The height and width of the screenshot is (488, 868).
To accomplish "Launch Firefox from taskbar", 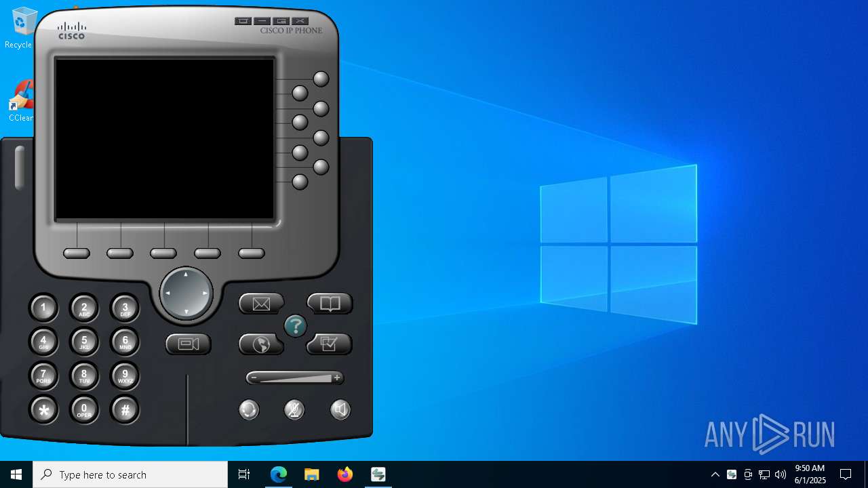I will pyautogui.click(x=345, y=474).
